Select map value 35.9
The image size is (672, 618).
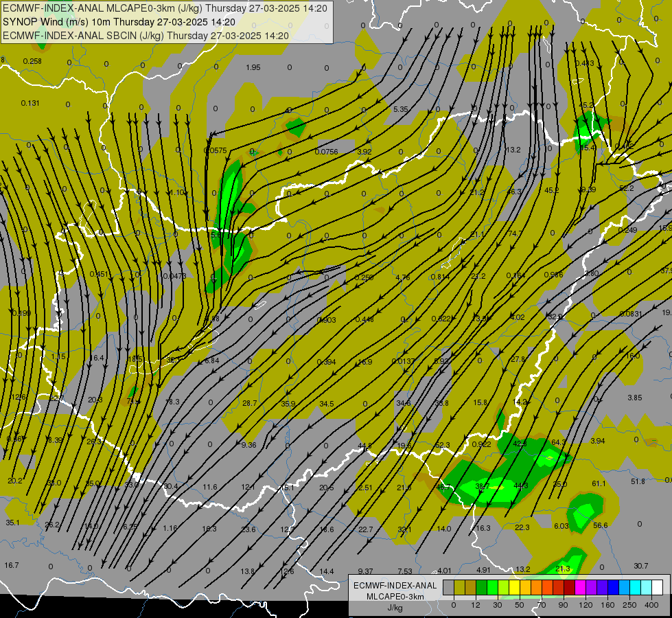[288, 404]
